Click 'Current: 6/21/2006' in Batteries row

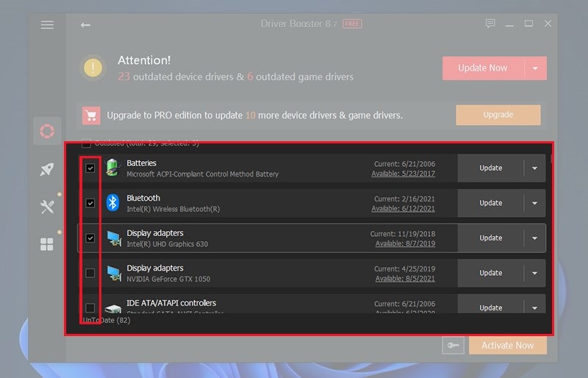click(405, 164)
